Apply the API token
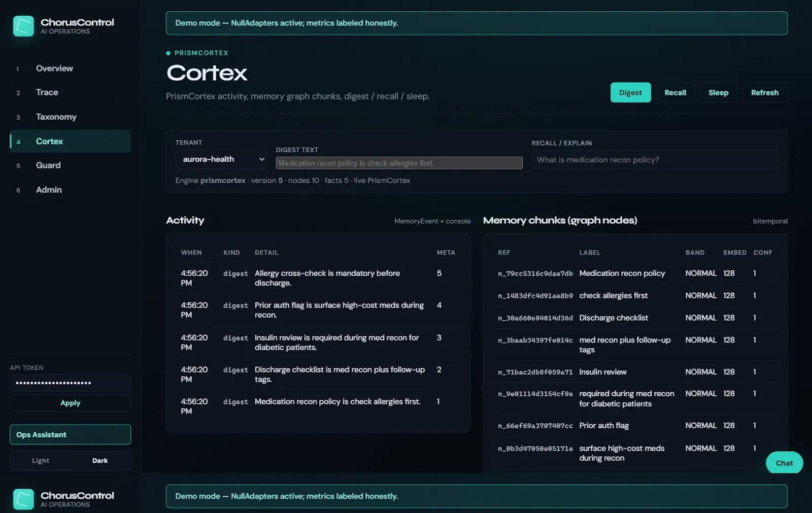812x513 pixels. tap(70, 403)
